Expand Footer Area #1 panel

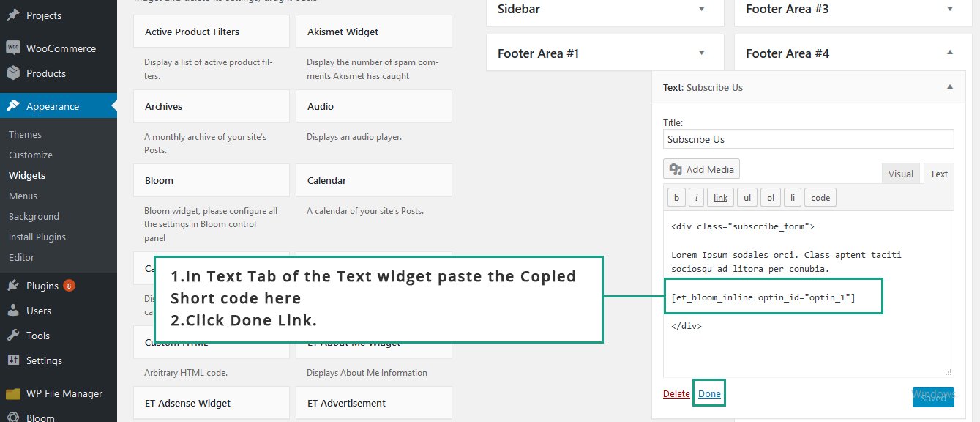701,53
